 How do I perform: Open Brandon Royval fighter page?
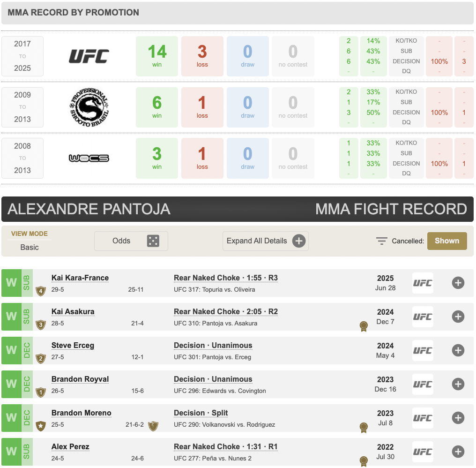pyautogui.click(x=80, y=379)
